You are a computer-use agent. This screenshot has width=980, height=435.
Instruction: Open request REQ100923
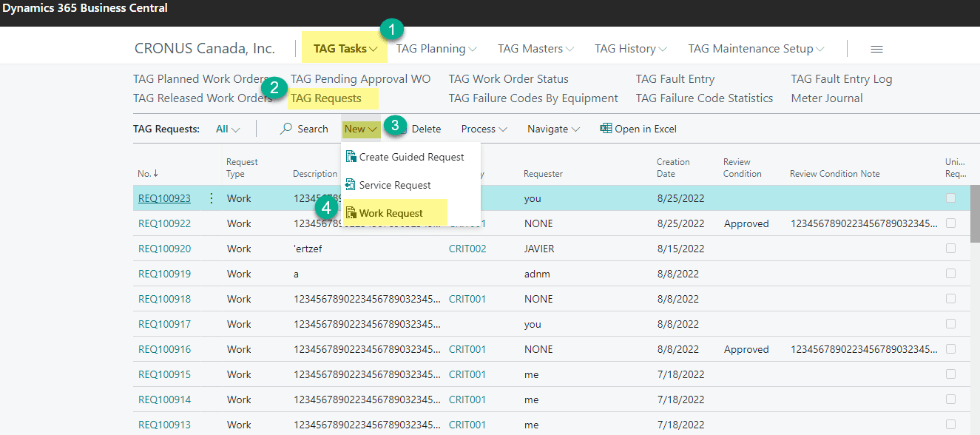164,198
